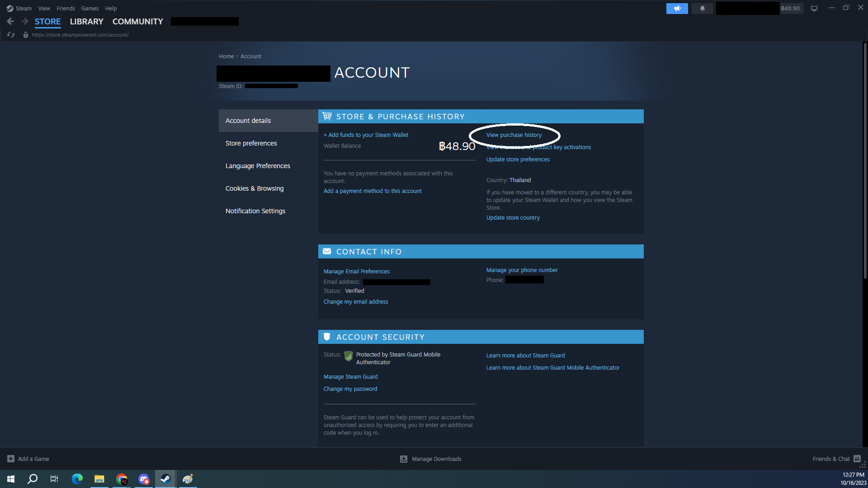Open Big Picture mode monitor icon
This screenshot has width=868, height=488.
point(814,9)
